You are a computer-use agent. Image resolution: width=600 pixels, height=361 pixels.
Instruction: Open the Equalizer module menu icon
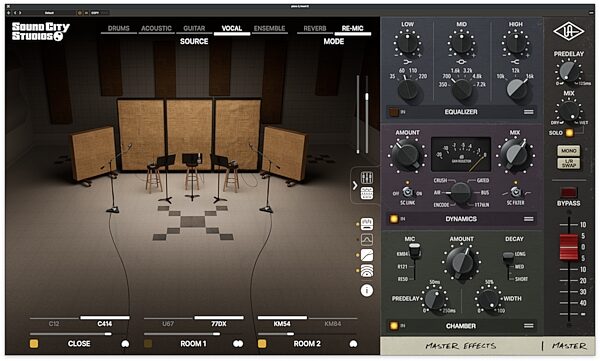coord(528,112)
